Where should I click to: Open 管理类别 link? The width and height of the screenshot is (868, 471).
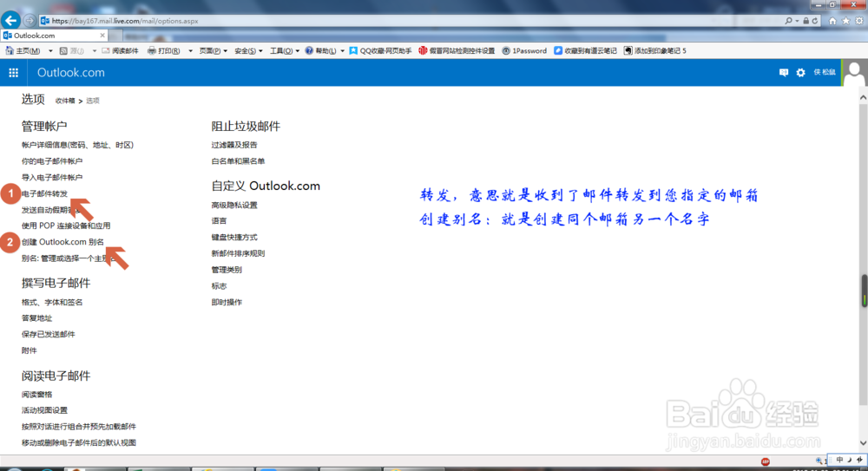[227, 270]
